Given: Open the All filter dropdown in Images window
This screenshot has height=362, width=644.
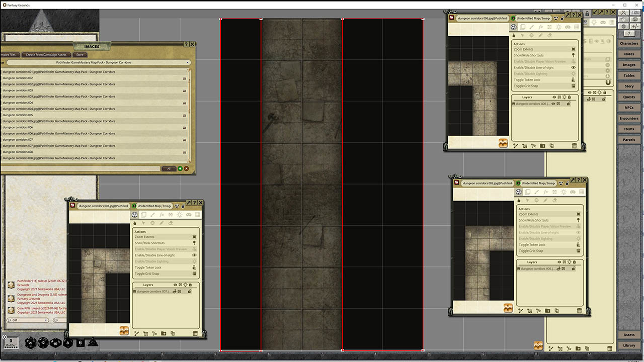Looking at the screenshot, I should 169,168.
